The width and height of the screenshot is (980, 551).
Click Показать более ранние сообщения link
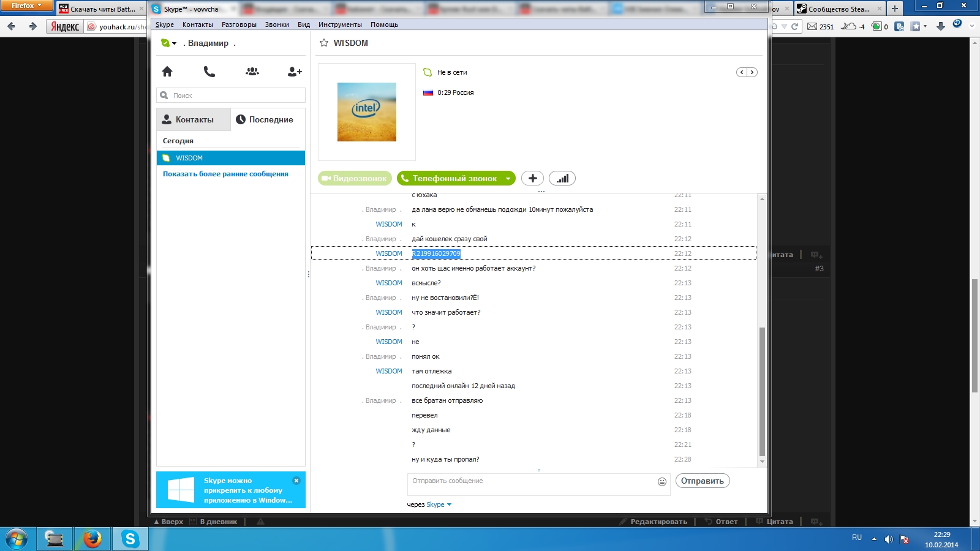point(225,174)
